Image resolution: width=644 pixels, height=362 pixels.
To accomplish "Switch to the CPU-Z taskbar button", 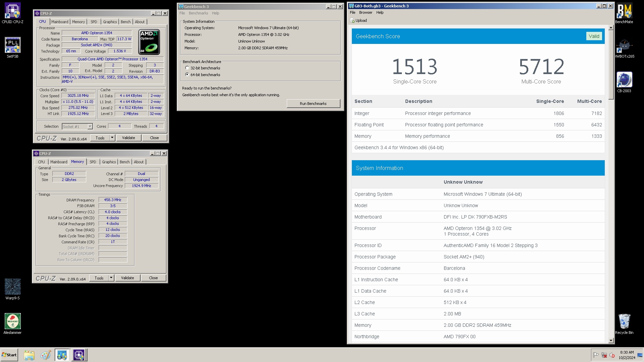I will point(79,355).
